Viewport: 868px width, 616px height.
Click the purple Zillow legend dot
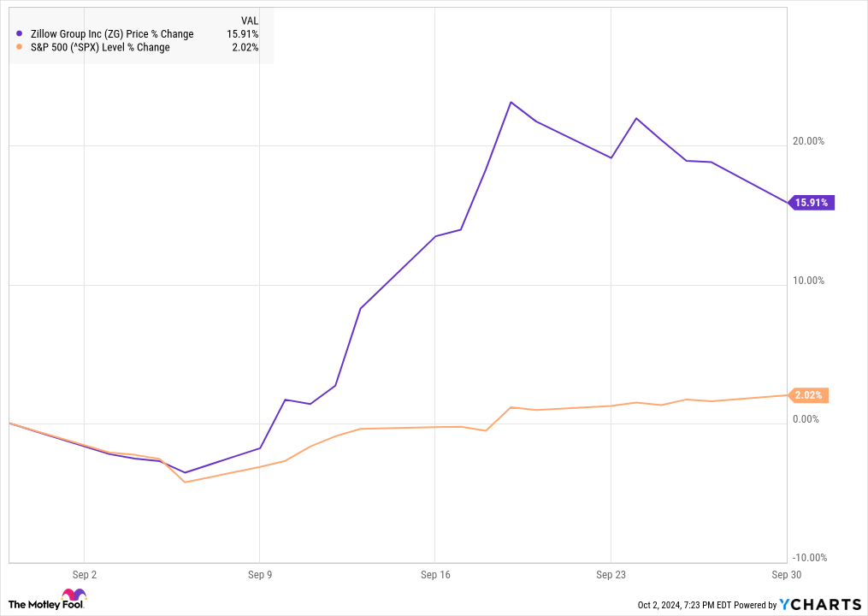click(x=20, y=33)
